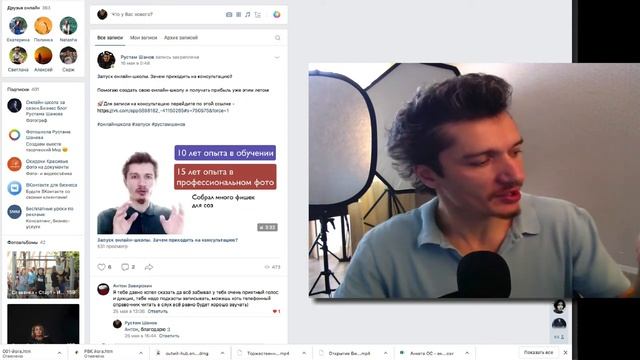Click the #онлайншкола hashtag
640x360 pixels.
pos(114,124)
